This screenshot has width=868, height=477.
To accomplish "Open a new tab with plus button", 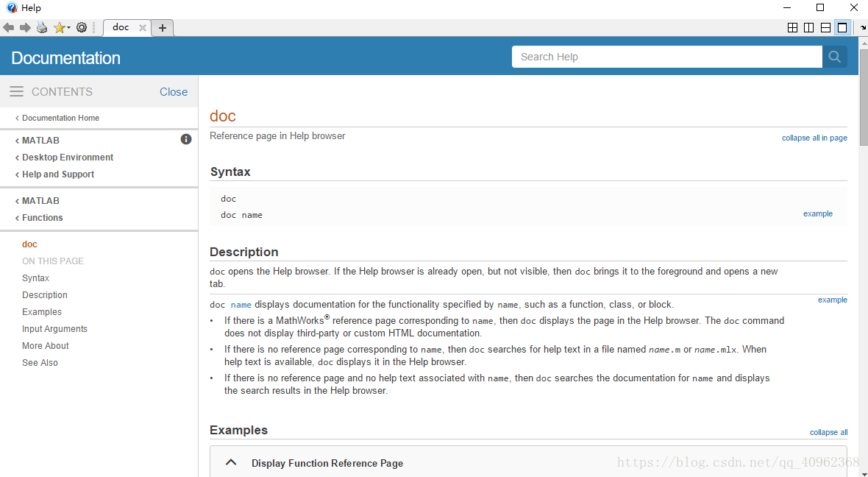I will (x=163, y=28).
